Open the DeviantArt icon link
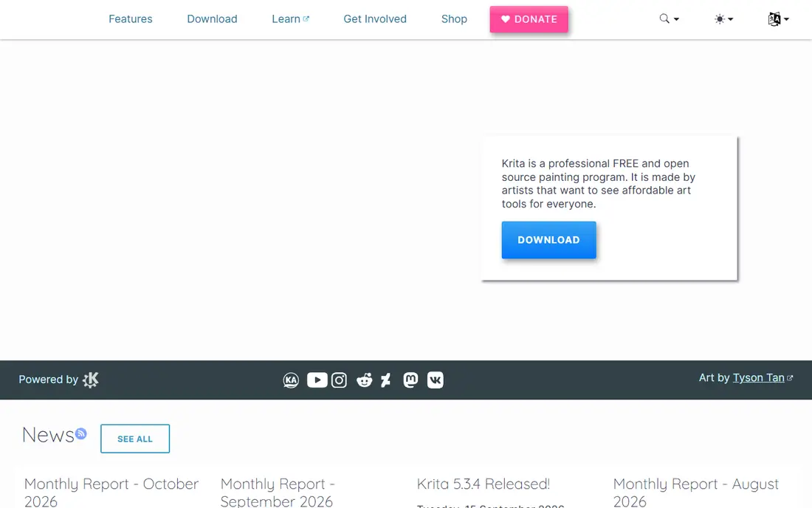This screenshot has width=812, height=508. (386, 380)
